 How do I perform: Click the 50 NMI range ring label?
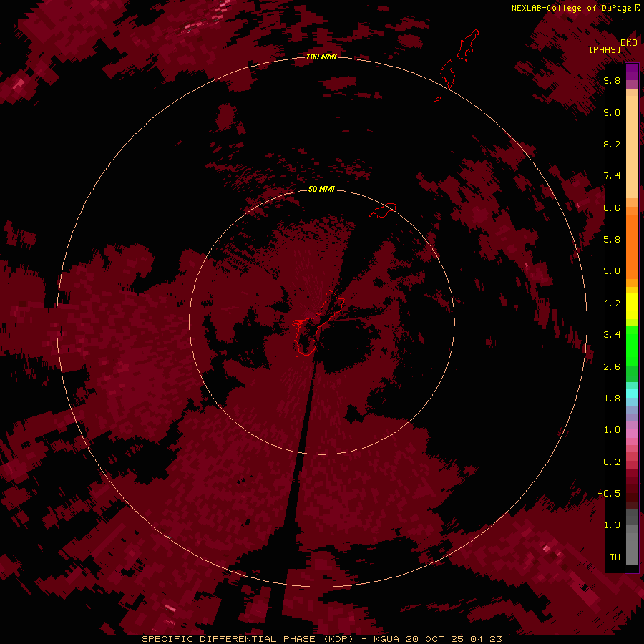point(321,189)
